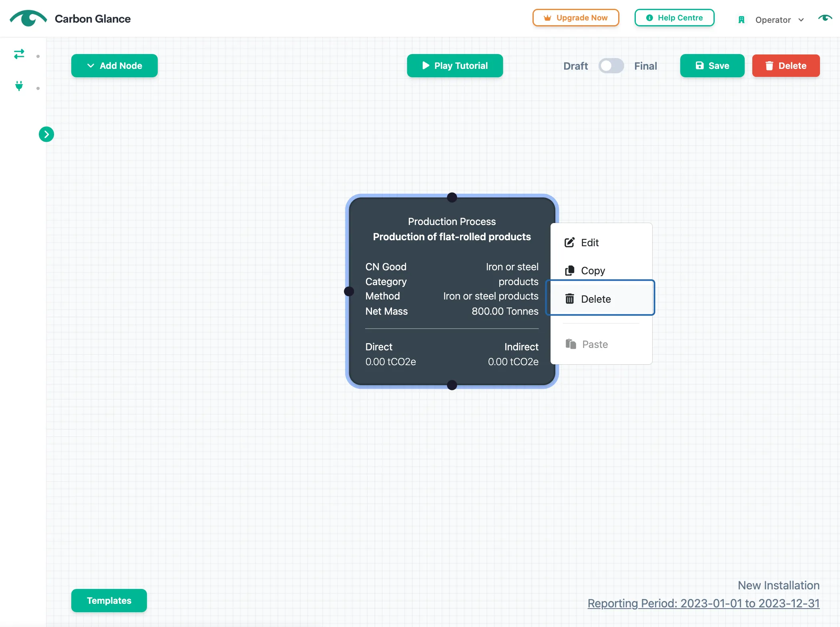Click the Direct 0.00 tCO2e value
Screen dimensions: 840x627
click(x=390, y=362)
